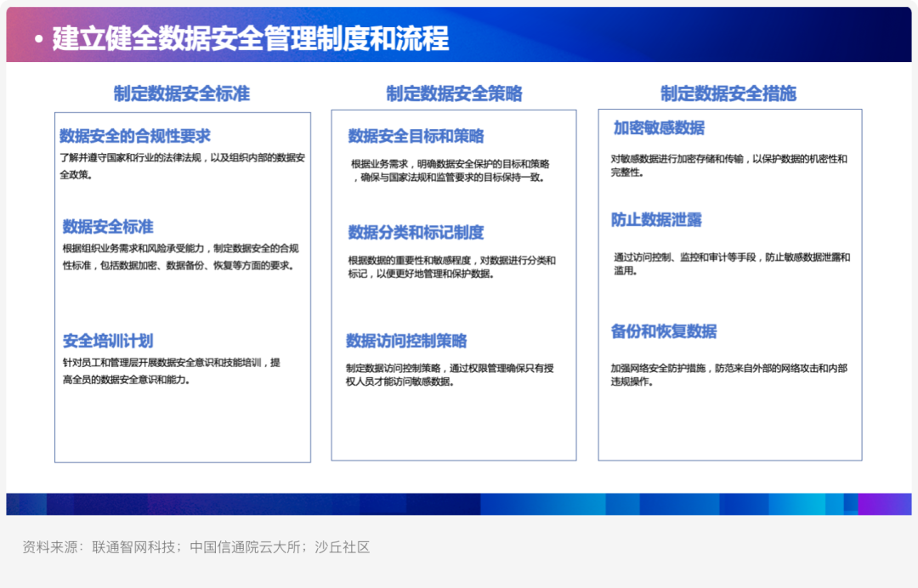
Task: Click the heading 数据安全目标和策略
Action: 416,136
